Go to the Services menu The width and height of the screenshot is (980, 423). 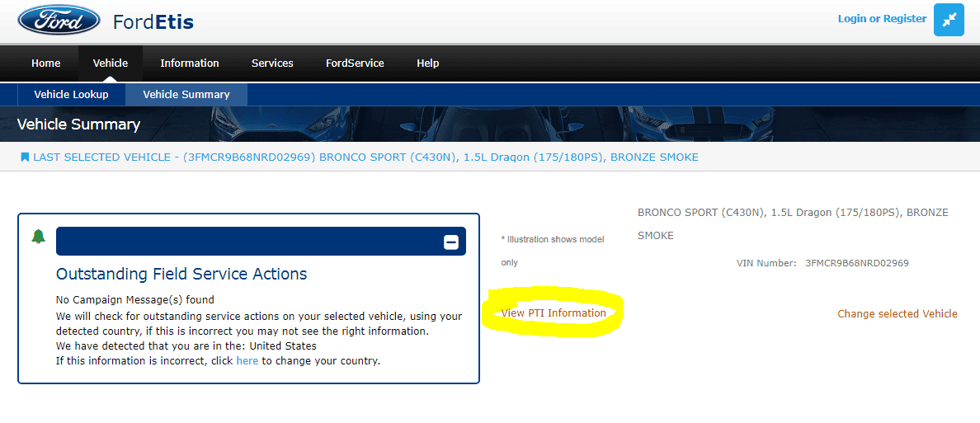272,63
